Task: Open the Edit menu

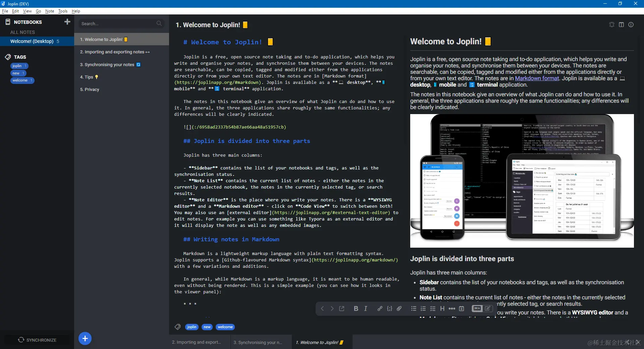Action: coord(15,11)
